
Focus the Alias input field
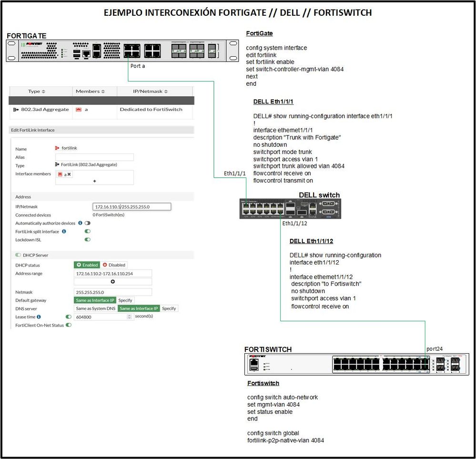click(94, 157)
